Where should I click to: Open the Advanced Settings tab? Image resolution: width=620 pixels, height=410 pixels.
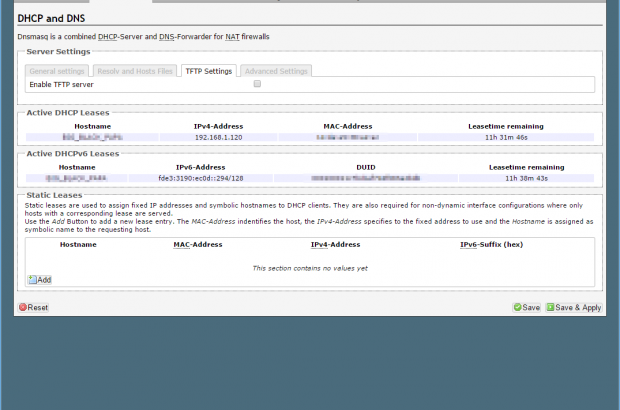pyautogui.click(x=277, y=71)
